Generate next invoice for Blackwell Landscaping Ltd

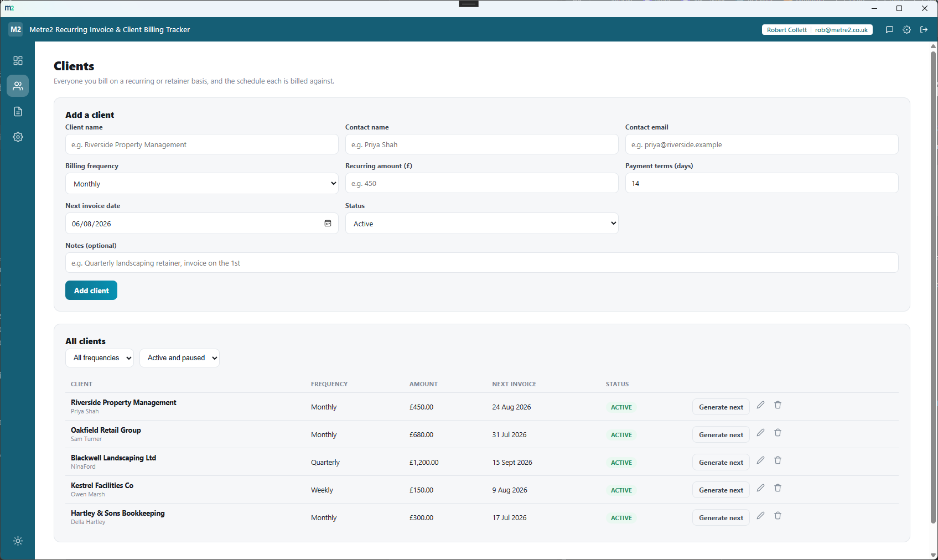tap(721, 462)
